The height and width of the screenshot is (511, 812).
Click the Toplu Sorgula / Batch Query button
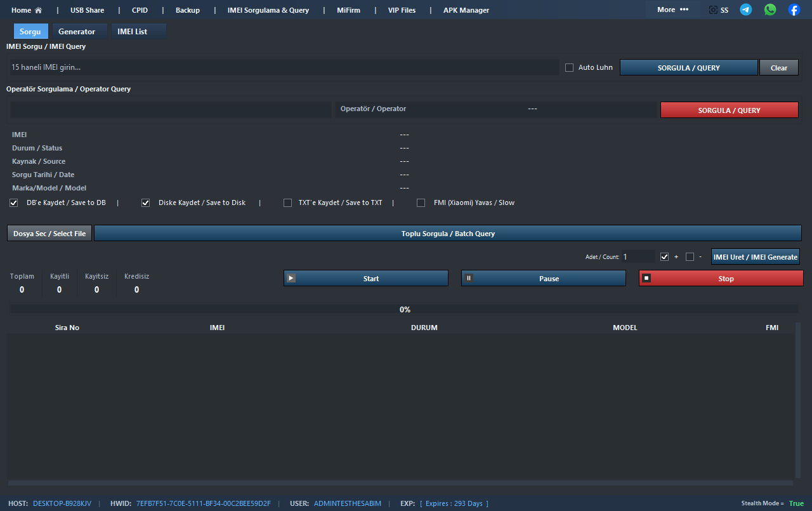(448, 234)
